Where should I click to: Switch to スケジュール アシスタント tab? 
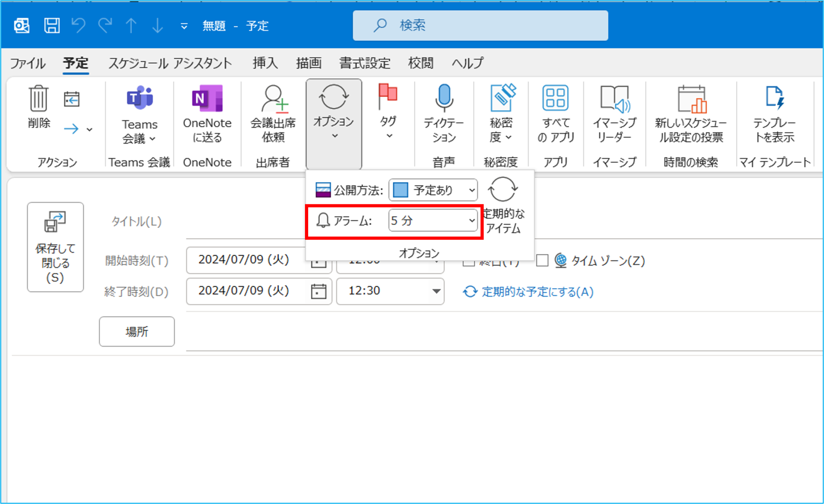[x=170, y=63]
